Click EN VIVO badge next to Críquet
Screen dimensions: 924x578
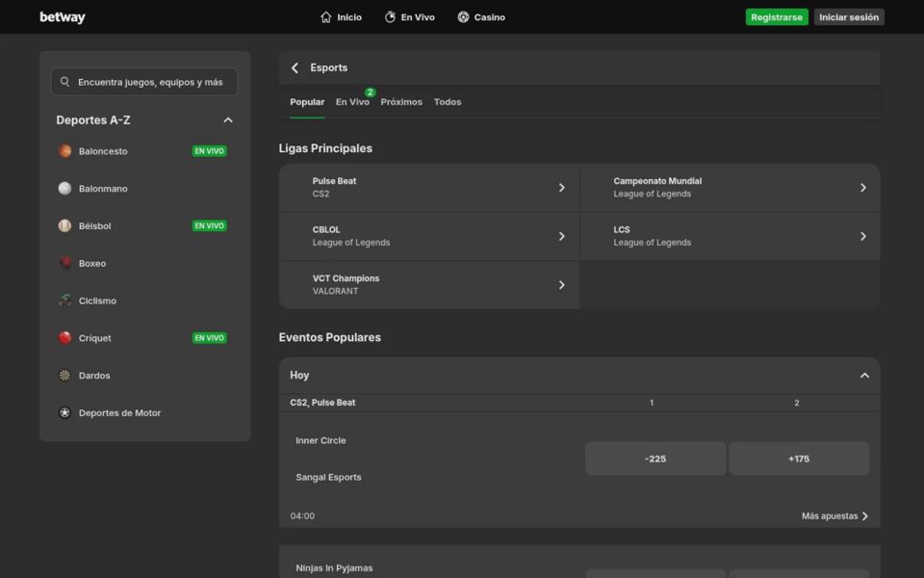(x=209, y=338)
